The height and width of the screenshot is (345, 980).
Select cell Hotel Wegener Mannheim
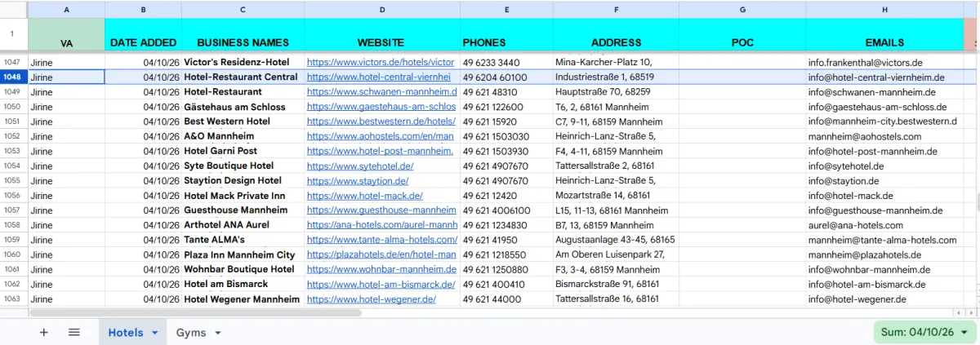pyautogui.click(x=243, y=299)
